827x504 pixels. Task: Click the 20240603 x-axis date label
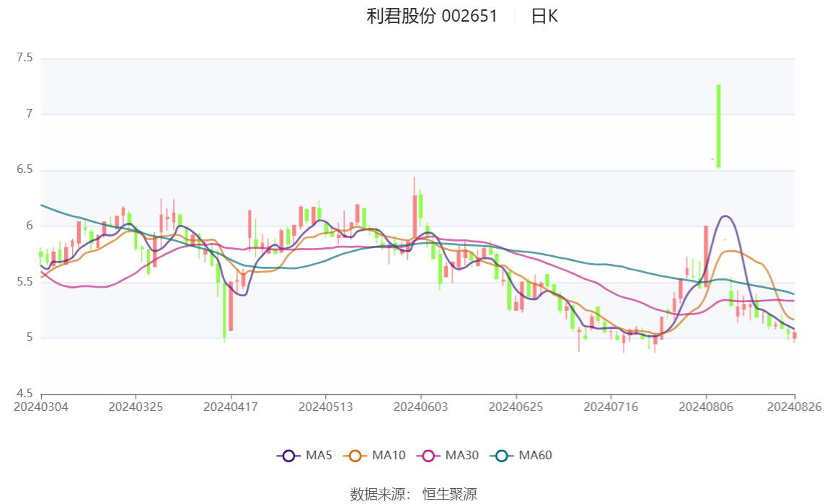coord(420,407)
